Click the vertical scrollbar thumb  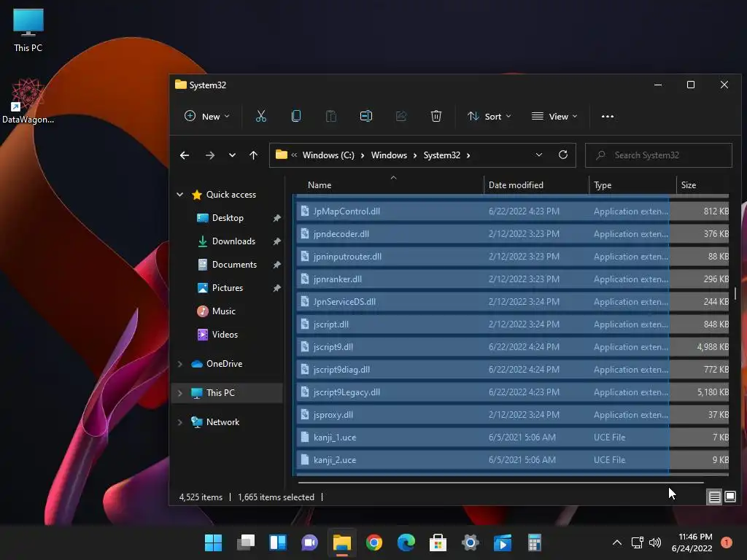[x=735, y=293]
